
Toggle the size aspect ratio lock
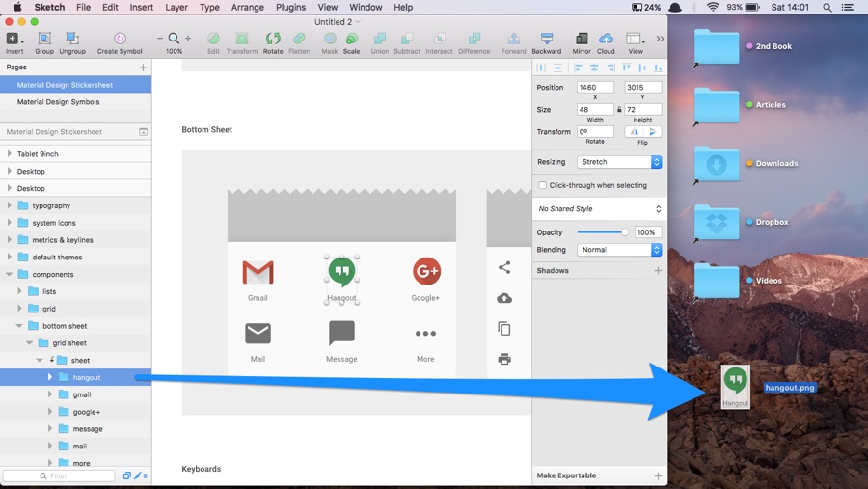coord(619,110)
